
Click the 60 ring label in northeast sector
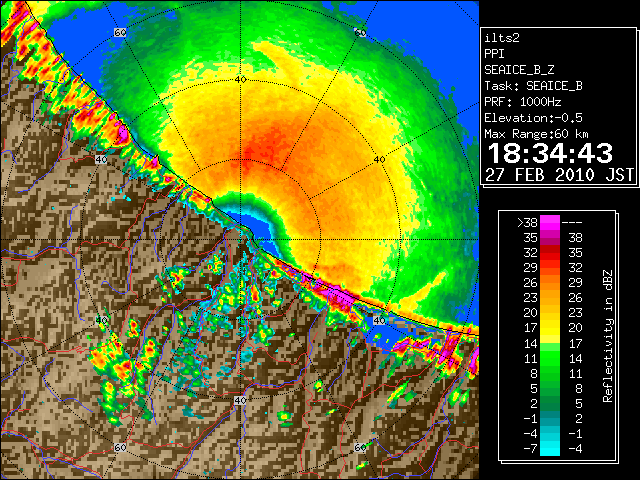[360, 33]
